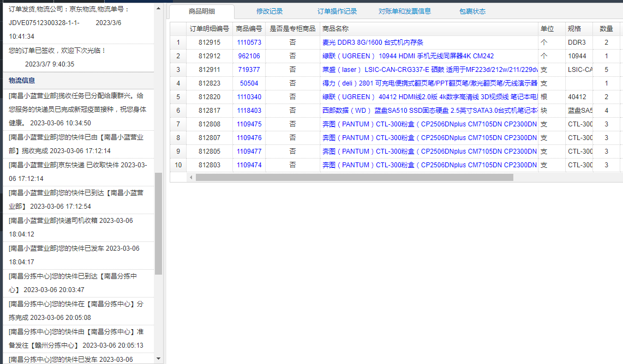The height and width of the screenshot is (364, 623).
Task: Select order detail cell 812915
Action: [x=209, y=43]
